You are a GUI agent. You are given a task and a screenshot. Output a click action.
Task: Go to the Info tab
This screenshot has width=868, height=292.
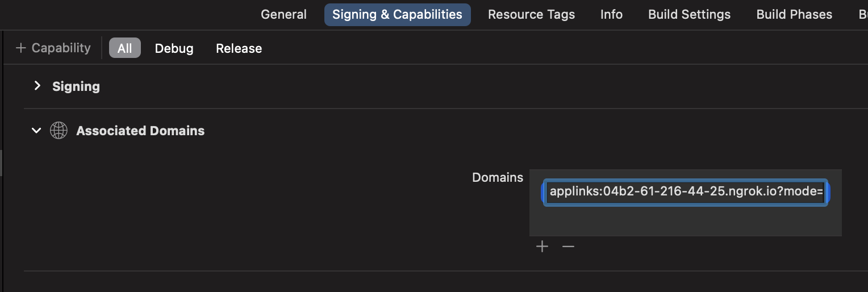point(611,15)
